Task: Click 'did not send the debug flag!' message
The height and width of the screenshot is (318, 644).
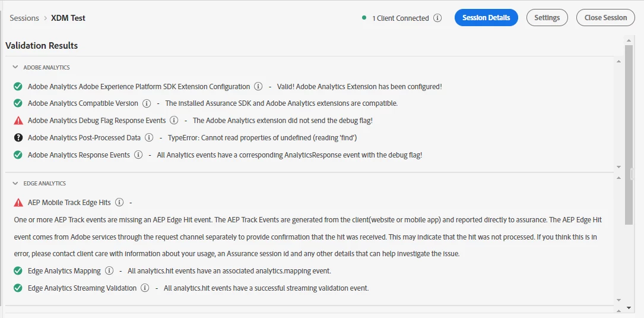Action: coord(283,121)
